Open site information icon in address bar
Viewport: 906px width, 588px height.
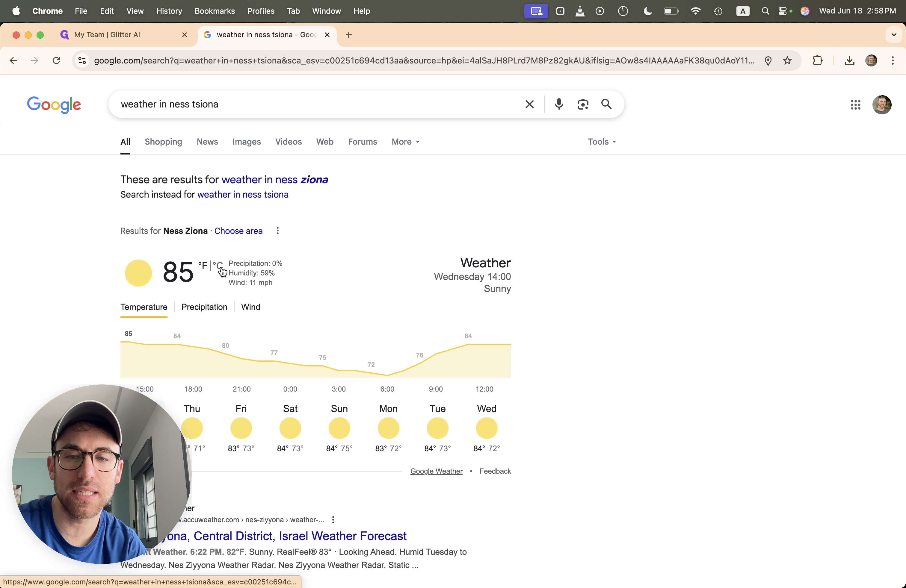(x=82, y=60)
